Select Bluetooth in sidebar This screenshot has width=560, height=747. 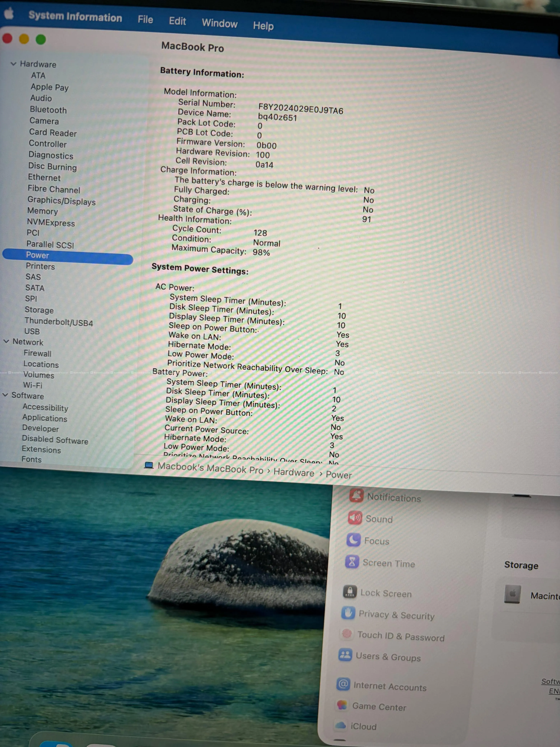tap(48, 110)
